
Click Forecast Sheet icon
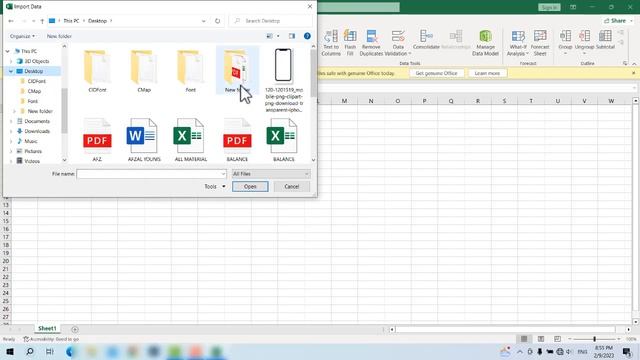(x=540, y=42)
